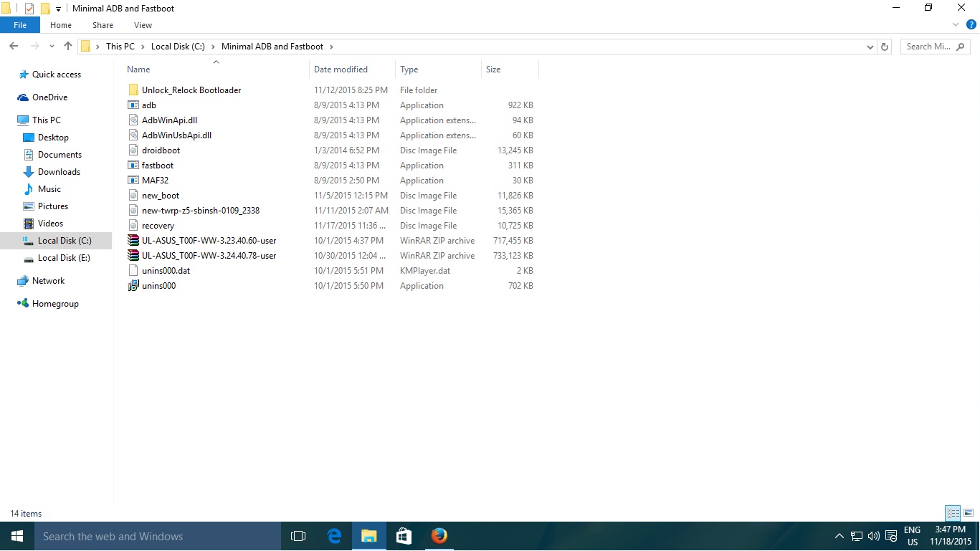Open Firefox from the taskbar
The height and width of the screenshot is (551, 980).
click(x=439, y=536)
